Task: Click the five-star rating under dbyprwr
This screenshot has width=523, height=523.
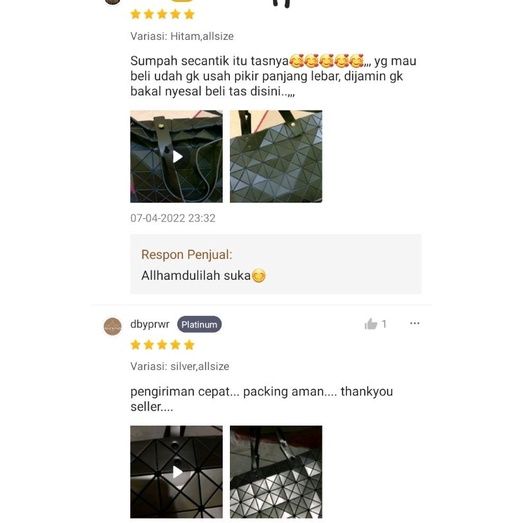Action: (162, 345)
